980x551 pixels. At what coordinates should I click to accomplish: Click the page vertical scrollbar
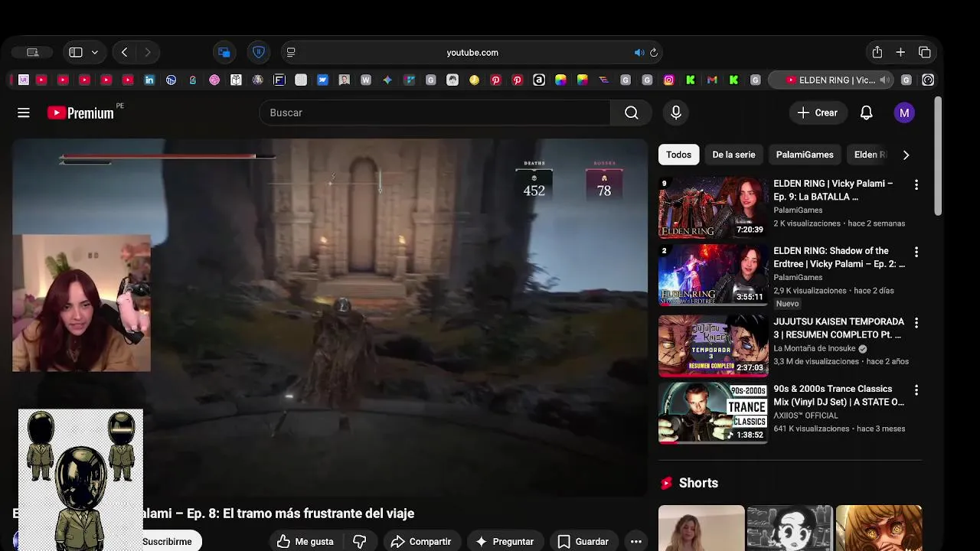939,157
